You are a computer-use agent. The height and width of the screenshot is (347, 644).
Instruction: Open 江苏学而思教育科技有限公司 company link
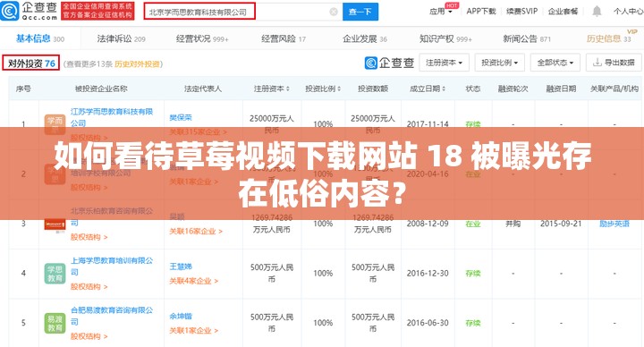pos(111,117)
